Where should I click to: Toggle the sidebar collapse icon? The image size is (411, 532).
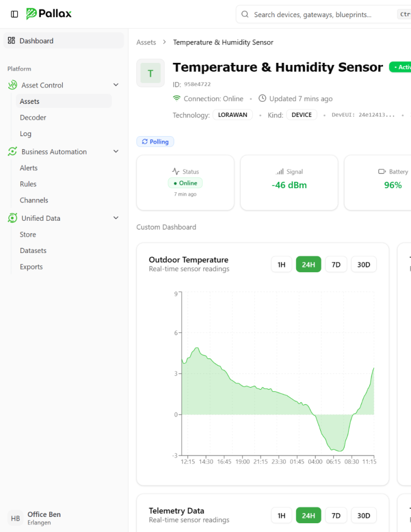15,14
